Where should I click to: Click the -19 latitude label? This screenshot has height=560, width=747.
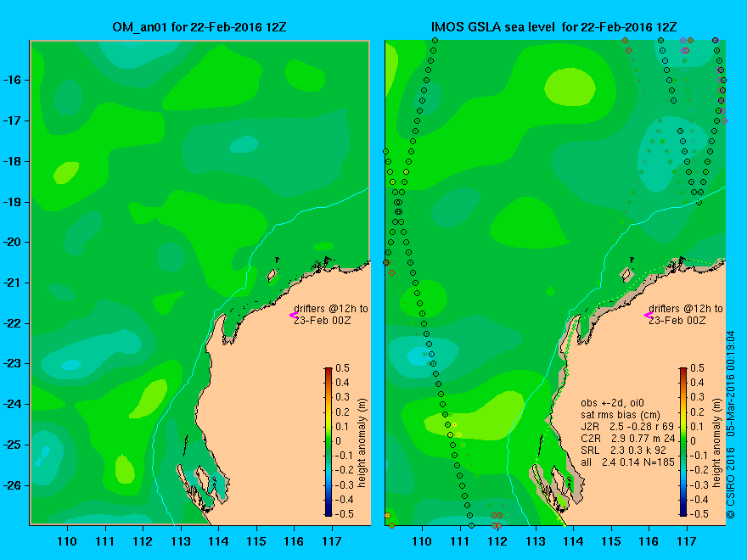tap(14, 202)
